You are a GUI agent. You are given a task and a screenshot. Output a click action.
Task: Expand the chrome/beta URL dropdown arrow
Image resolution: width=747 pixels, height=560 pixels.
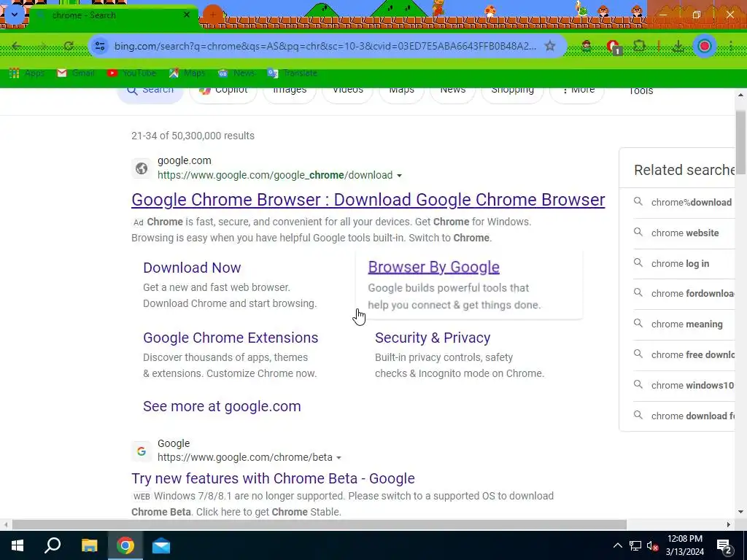tap(338, 458)
